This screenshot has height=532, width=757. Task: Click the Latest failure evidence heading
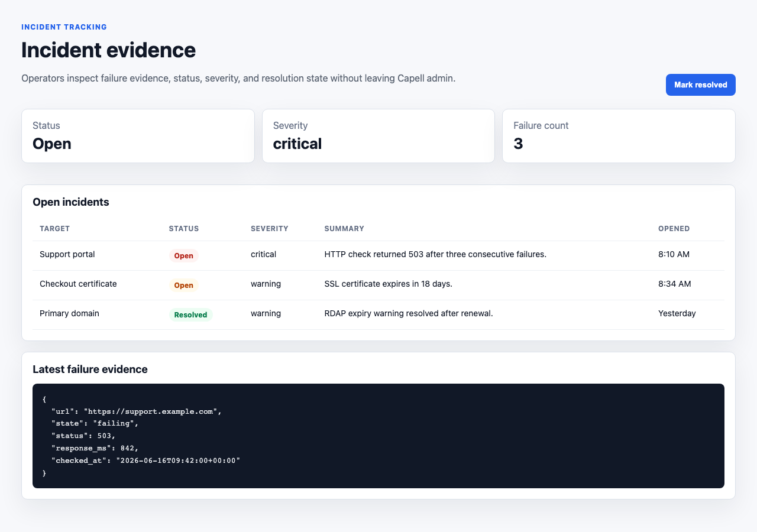coord(90,369)
